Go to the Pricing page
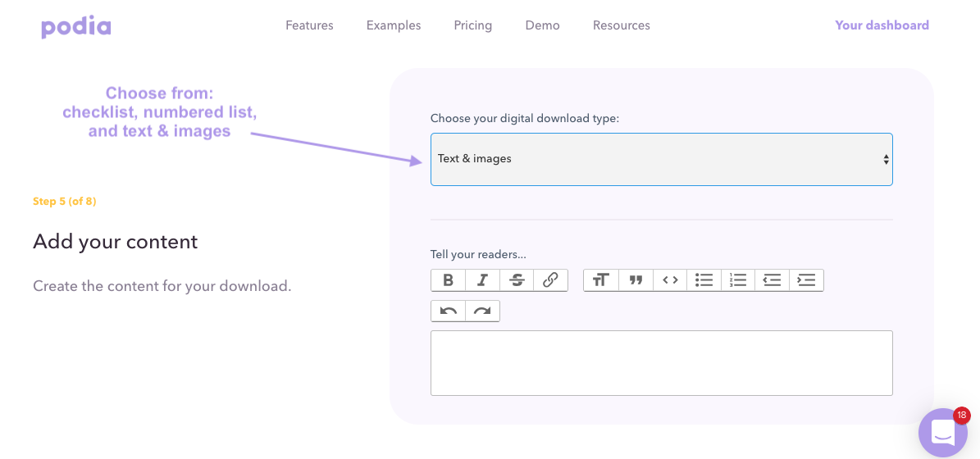Viewport: 980px width, 459px height. point(473,25)
